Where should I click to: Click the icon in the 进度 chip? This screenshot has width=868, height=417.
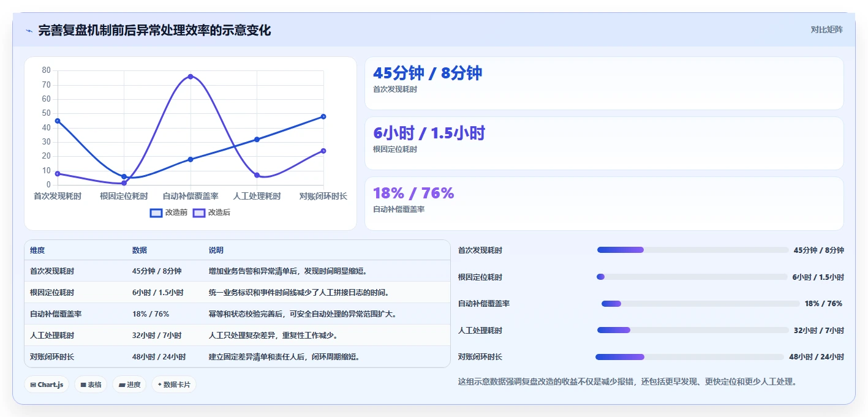pos(122,385)
